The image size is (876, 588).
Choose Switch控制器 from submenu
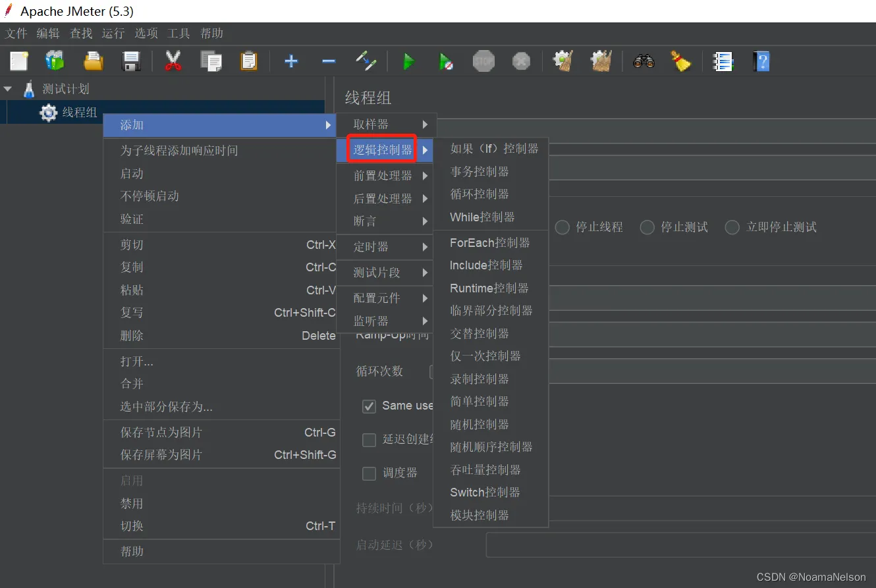(491, 493)
